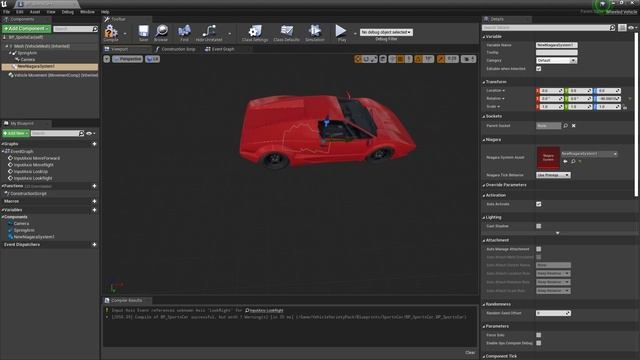Open My Blueprint view options eye icon
Viewport: 640px width, 360px height.
[x=91, y=133]
